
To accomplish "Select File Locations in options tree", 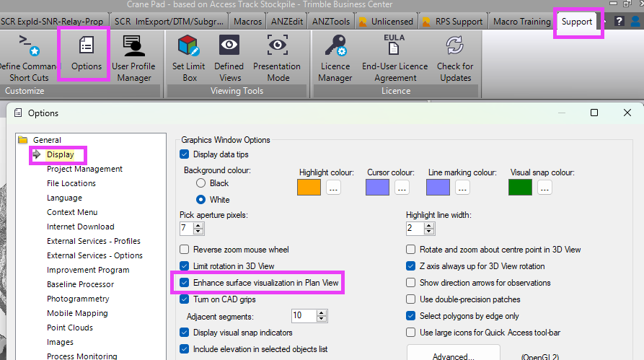I will (71, 183).
